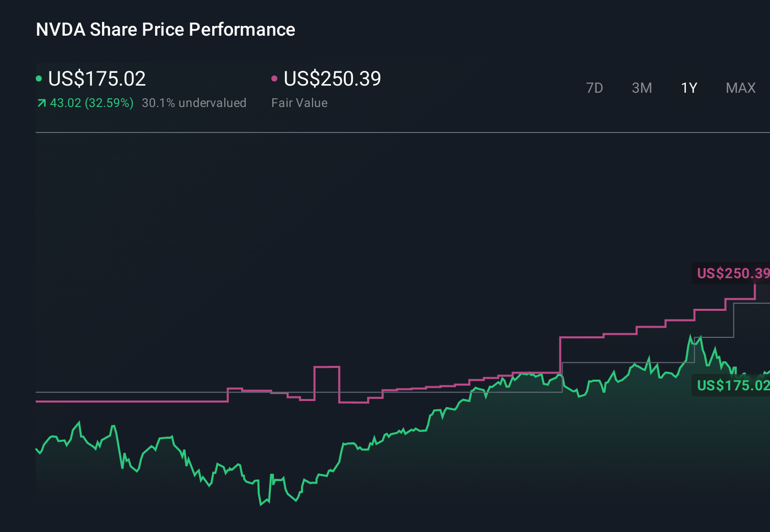Click the 43.02 (32.59%) change figure
The height and width of the screenshot is (532, 770).
click(x=91, y=103)
